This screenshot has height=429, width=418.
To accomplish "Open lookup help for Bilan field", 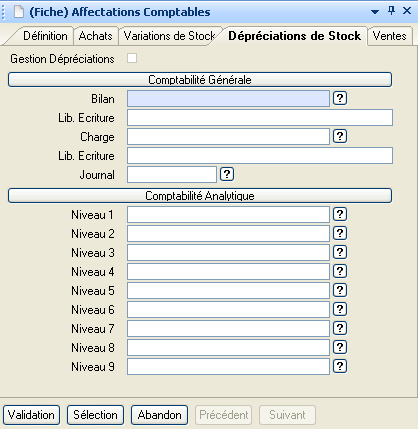I will pyautogui.click(x=340, y=98).
